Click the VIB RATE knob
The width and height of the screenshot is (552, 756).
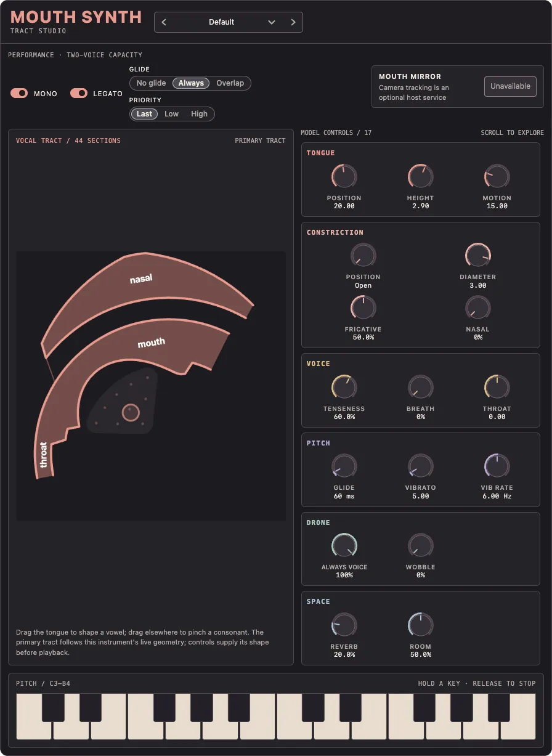pos(497,466)
